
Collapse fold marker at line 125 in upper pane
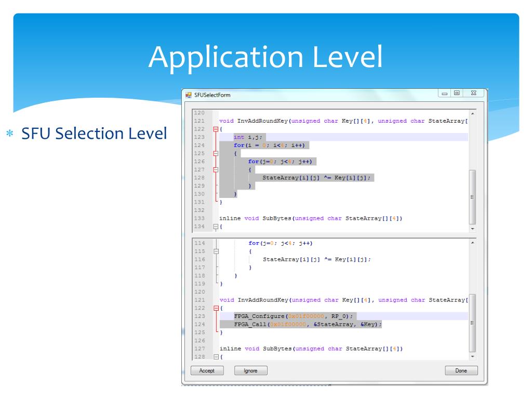point(216,153)
